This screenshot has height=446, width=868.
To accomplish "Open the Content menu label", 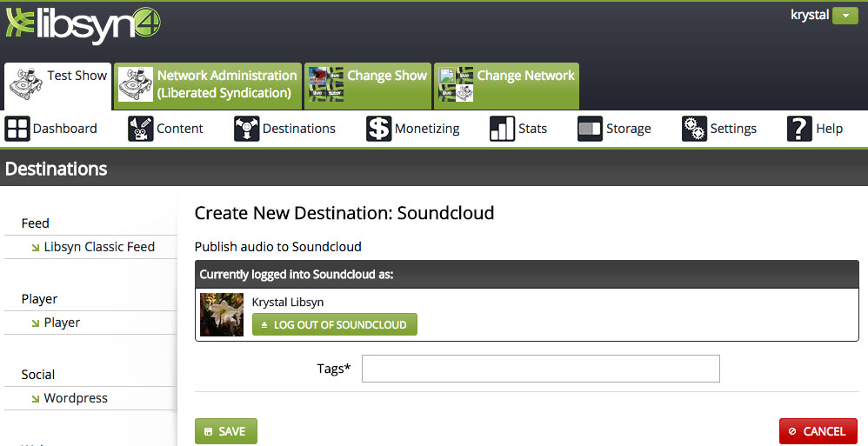I will click(x=180, y=129).
